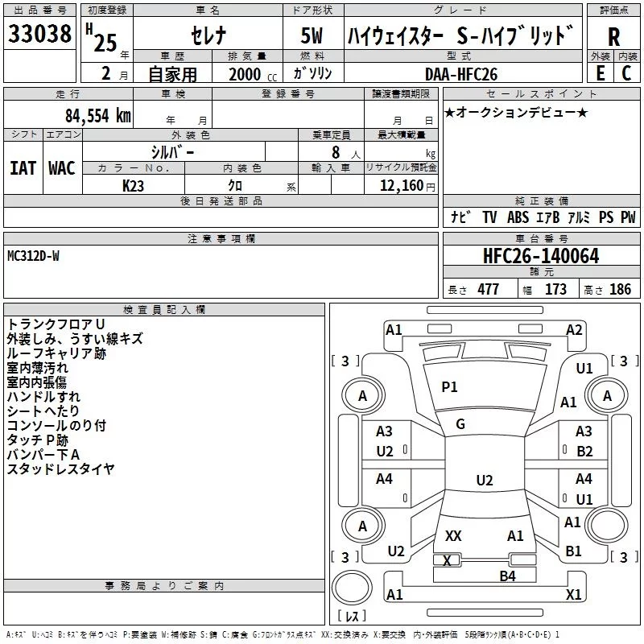Click the grade ハイウェイスター S-ハイブリッド
The width and height of the screenshot is (644, 644).
pos(460,35)
